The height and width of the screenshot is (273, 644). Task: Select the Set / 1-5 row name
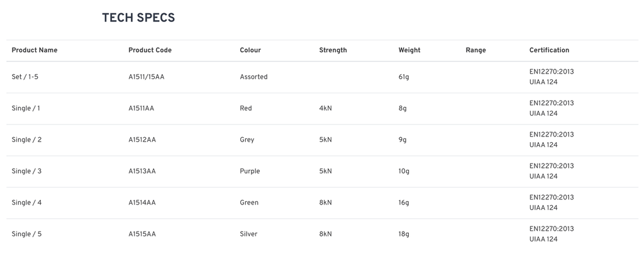[25, 77]
